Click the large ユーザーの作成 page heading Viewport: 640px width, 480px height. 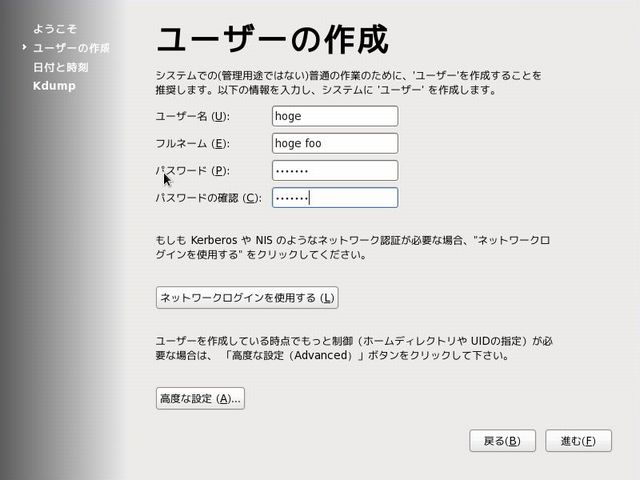[x=272, y=40]
